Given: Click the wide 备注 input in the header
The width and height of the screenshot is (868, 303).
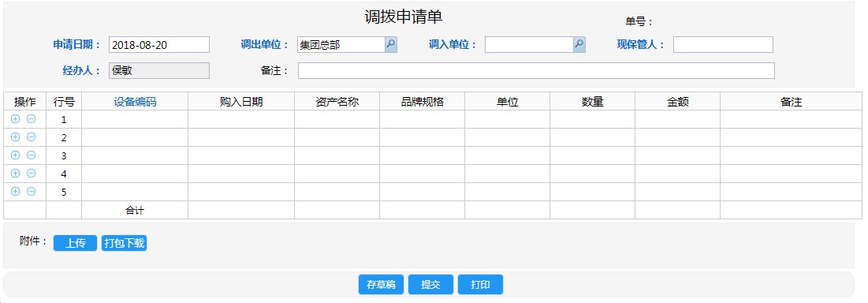Looking at the screenshot, I should pos(536,70).
